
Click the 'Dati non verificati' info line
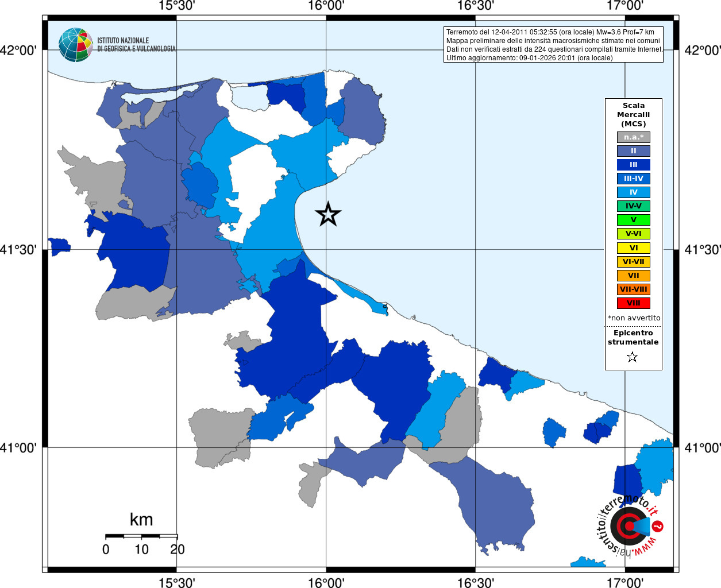(554, 49)
